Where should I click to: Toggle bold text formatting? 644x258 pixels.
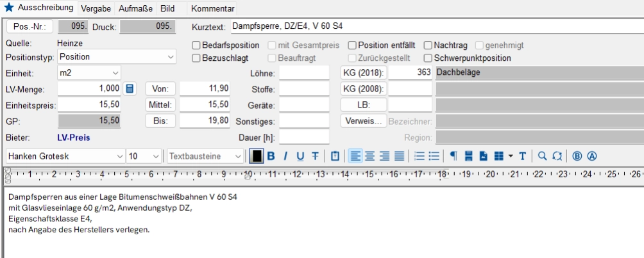[271, 156]
